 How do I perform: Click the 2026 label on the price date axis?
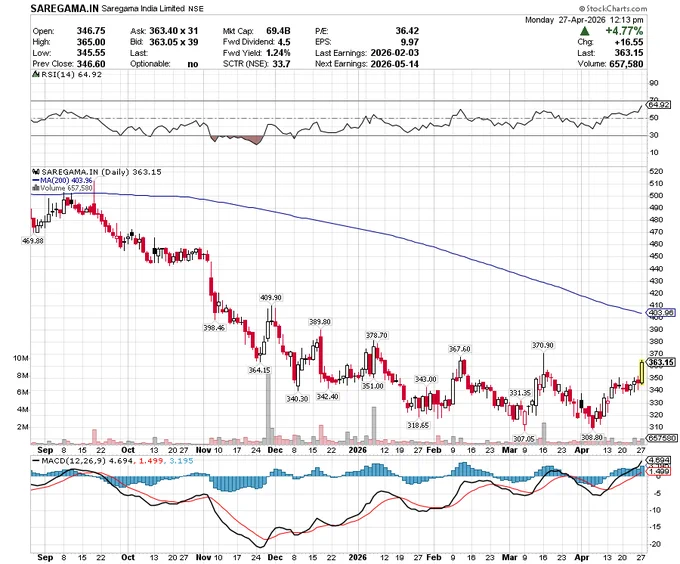358,450
